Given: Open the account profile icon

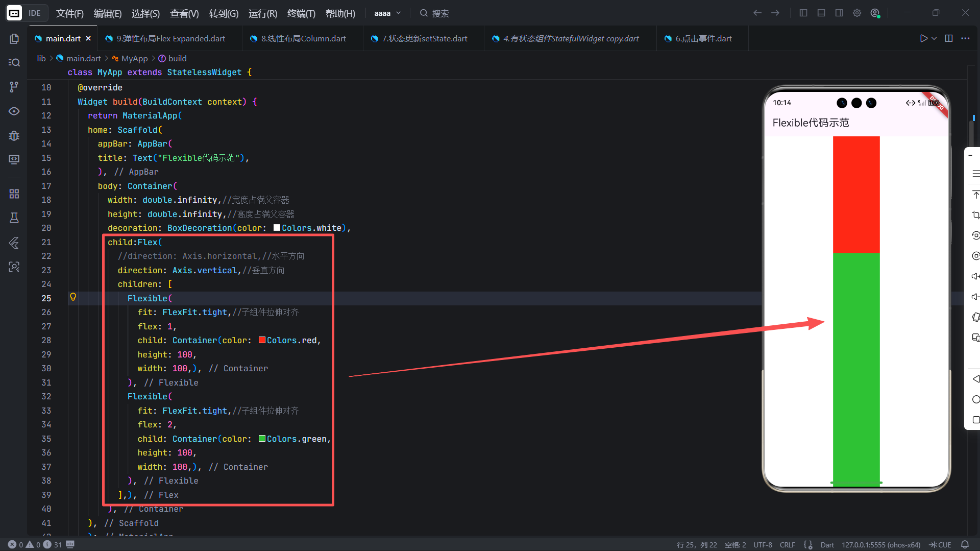Looking at the screenshot, I should (875, 13).
